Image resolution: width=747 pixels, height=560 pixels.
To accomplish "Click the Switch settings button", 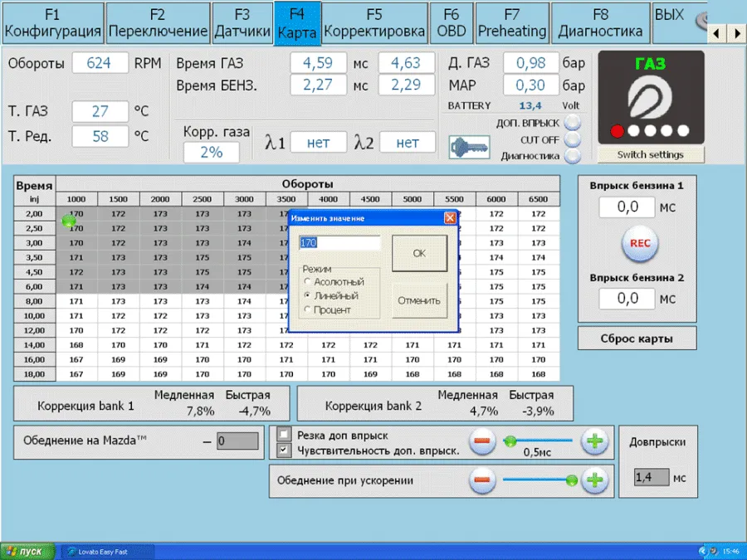I will 650,155.
